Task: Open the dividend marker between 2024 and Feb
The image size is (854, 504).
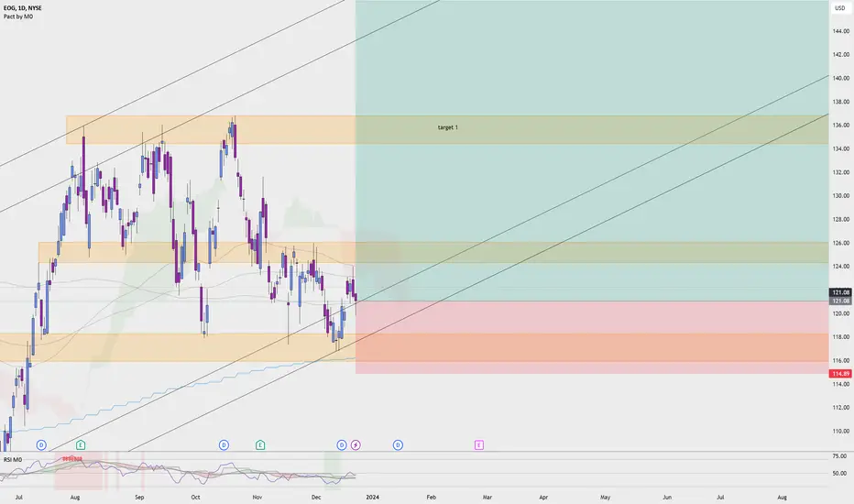Action: [398, 445]
